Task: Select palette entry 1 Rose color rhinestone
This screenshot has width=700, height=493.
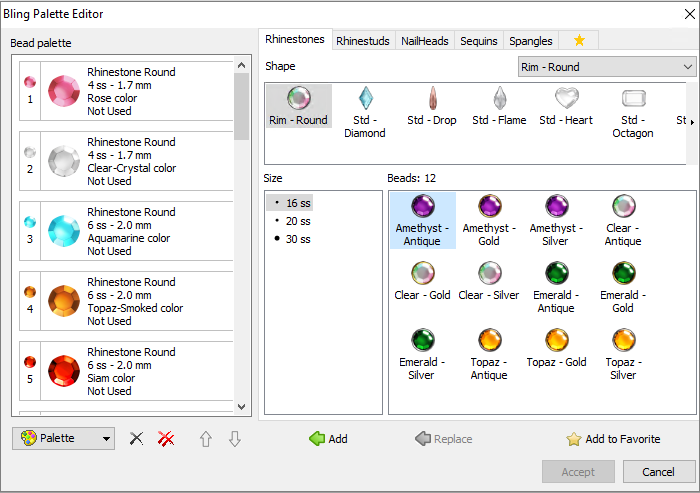Action: click(x=126, y=91)
